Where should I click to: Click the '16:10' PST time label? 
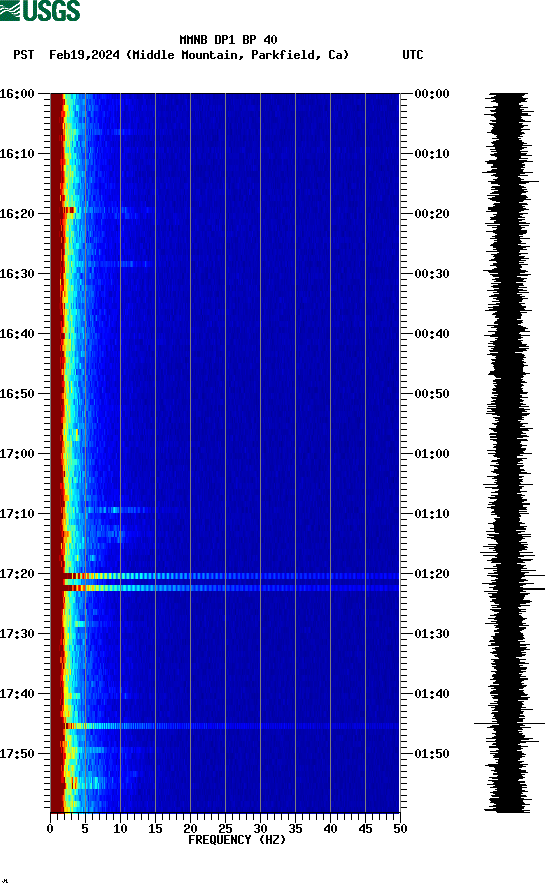(x=17, y=154)
